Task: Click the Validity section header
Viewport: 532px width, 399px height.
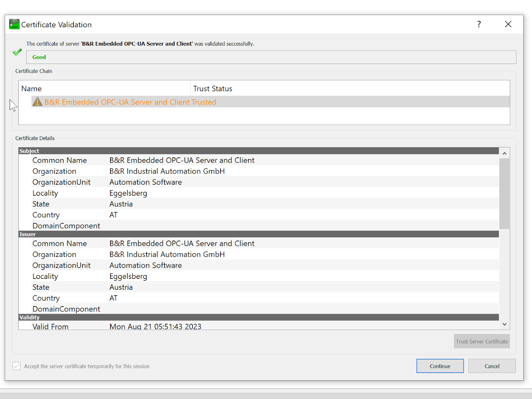Action: (x=259, y=317)
